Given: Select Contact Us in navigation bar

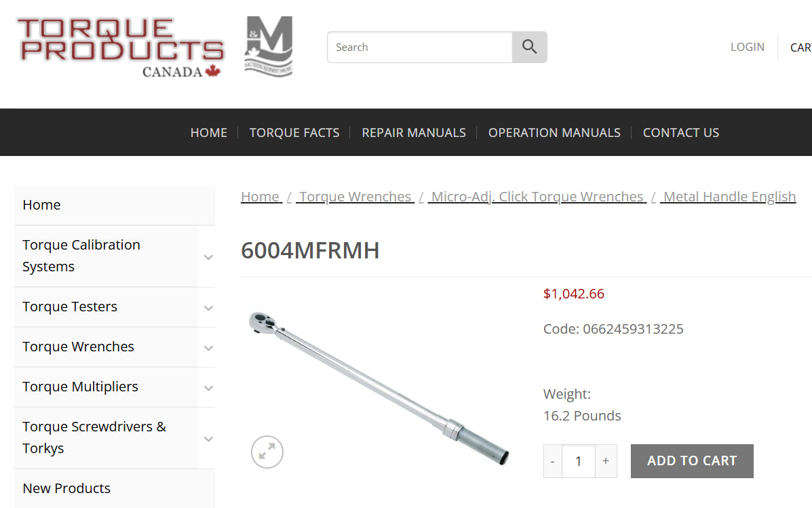Looking at the screenshot, I should (x=681, y=132).
